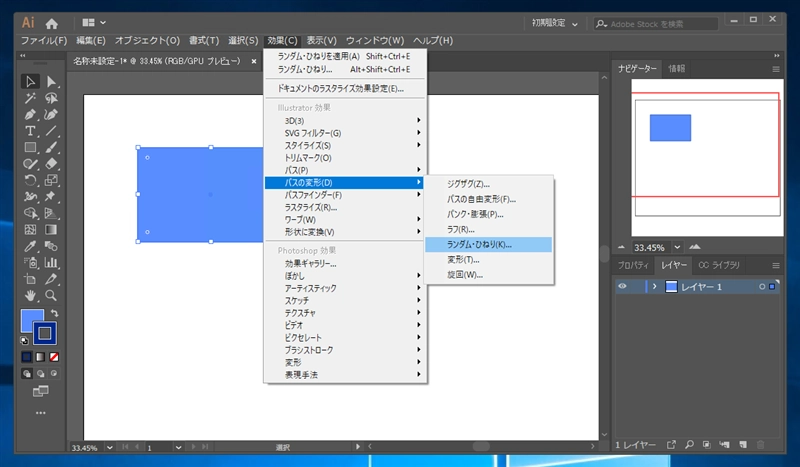The height and width of the screenshot is (467, 800).
Task: Select the Rectangle tool
Action: coord(30,148)
